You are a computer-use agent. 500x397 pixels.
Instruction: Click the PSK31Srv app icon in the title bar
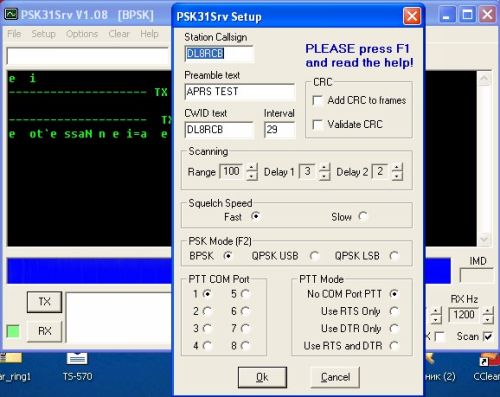11,14
